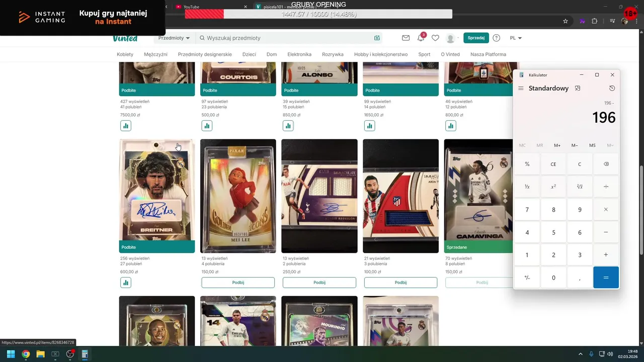Open the Dzieci category menu
The image size is (644, 362).
[249, 54]
